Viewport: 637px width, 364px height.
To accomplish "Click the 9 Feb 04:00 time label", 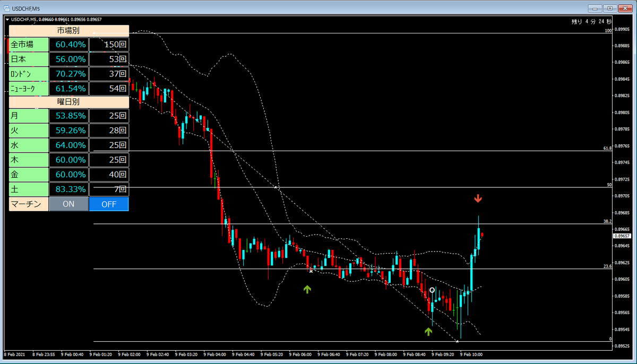I will click(x=214, y=354).
